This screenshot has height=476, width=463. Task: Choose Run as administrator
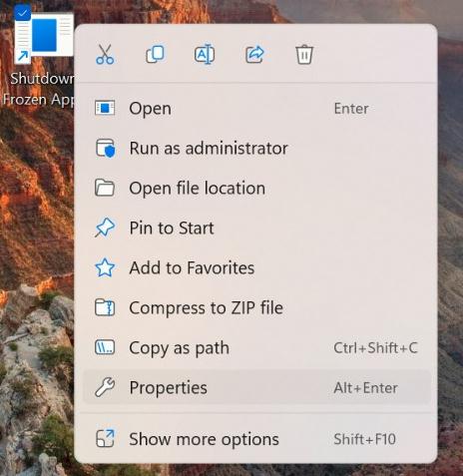pos(255,149)
